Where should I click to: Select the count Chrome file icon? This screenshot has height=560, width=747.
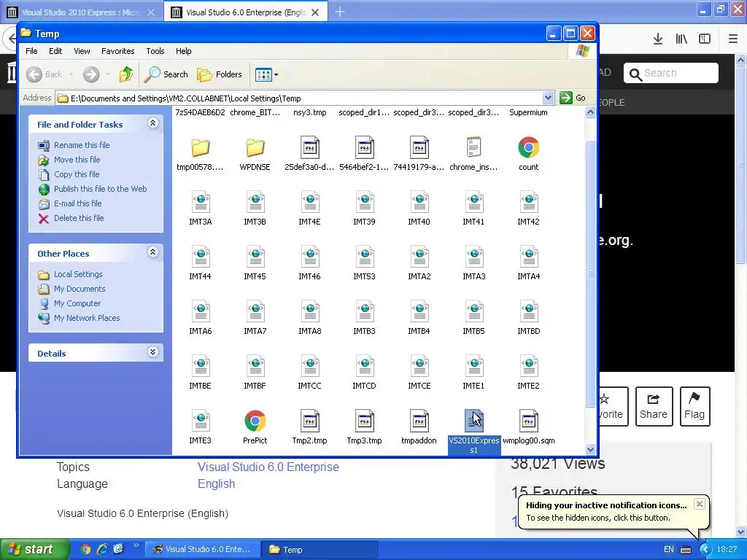click(x=528, y=147)
